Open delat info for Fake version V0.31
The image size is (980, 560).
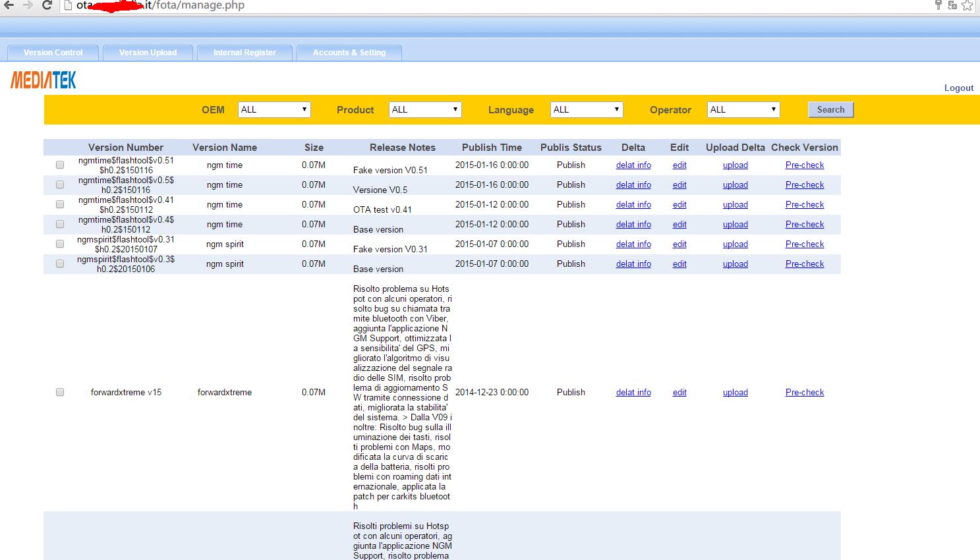click(x=633, y=244)
